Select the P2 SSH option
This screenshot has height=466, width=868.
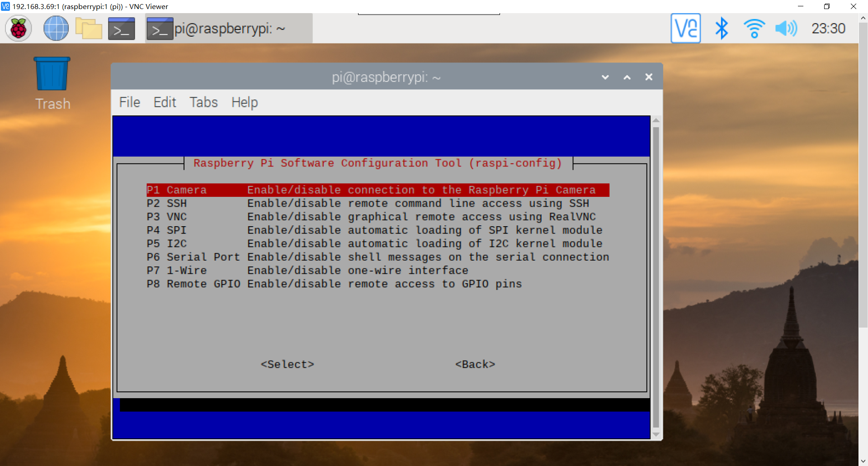pos(378,204)
